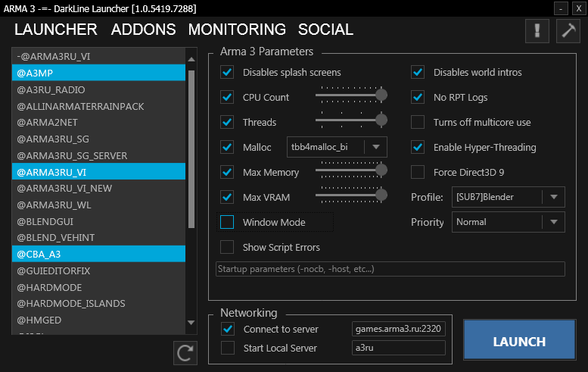Select the @BLENDGUI addon
This screenshot has height=372, width=588.
[x=98, y=221]
